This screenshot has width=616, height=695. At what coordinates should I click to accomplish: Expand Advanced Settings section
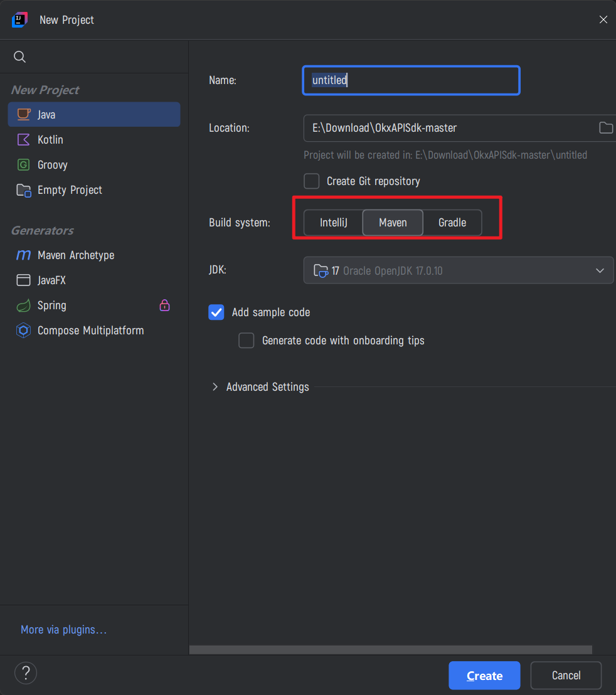coord(215,387)
